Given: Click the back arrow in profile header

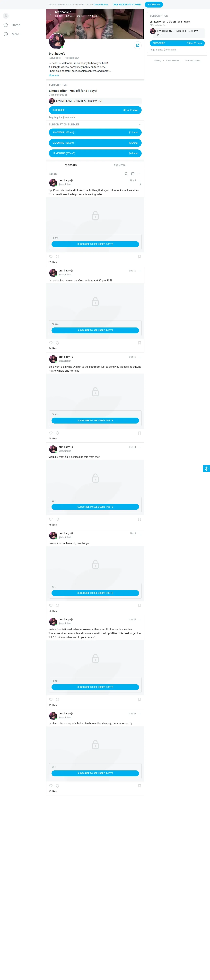Looking at the screenshot, I should coord(50,14).
